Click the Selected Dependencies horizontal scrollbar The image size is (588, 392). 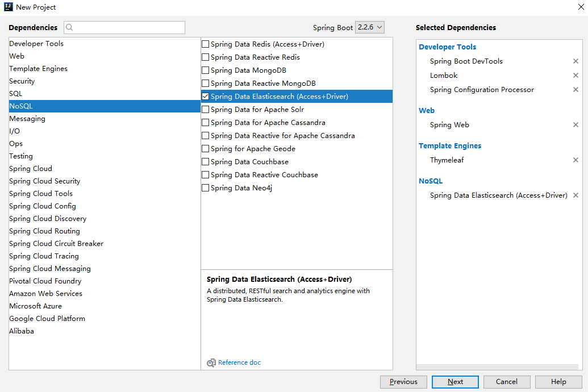pos(497,367)
